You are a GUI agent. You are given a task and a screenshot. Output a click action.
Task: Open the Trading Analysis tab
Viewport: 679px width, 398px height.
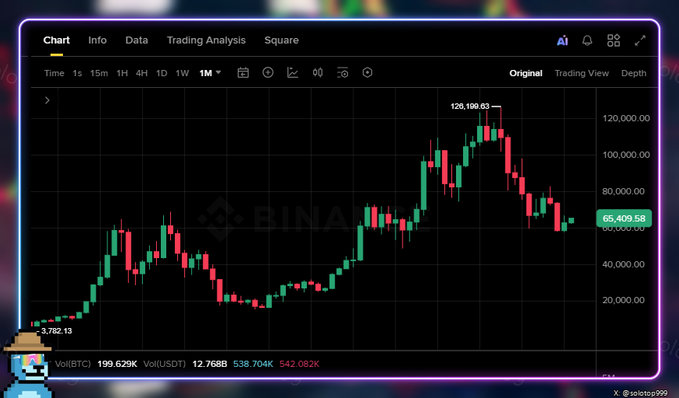coord(206,40)
